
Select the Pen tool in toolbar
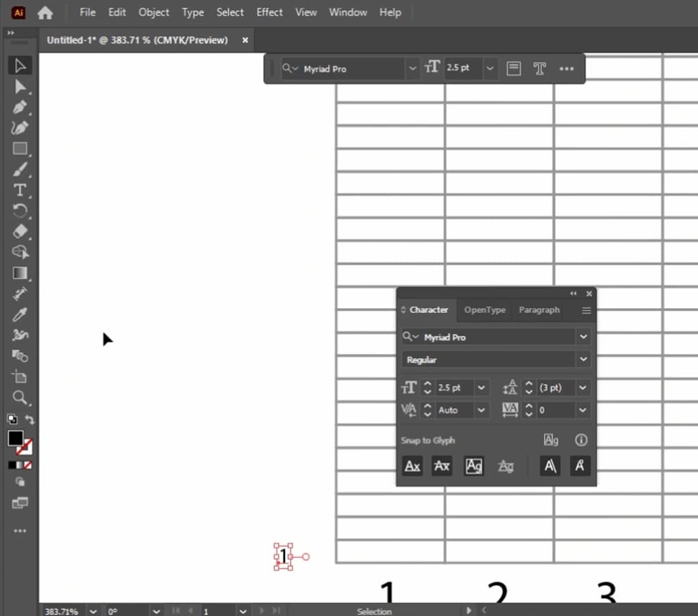pos(20,107)
